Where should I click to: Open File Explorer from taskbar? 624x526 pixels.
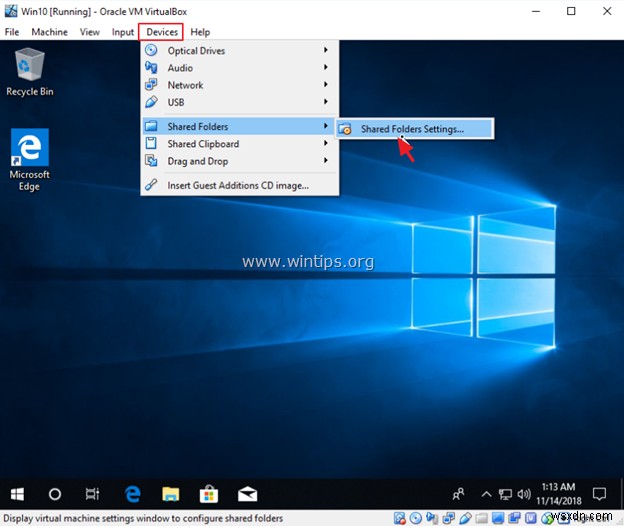click(171, 494)
